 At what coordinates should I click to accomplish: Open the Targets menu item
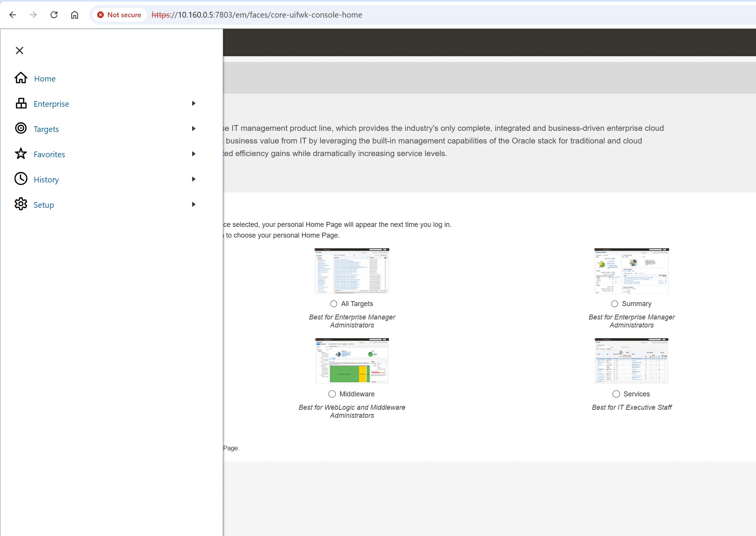point(46,129)
